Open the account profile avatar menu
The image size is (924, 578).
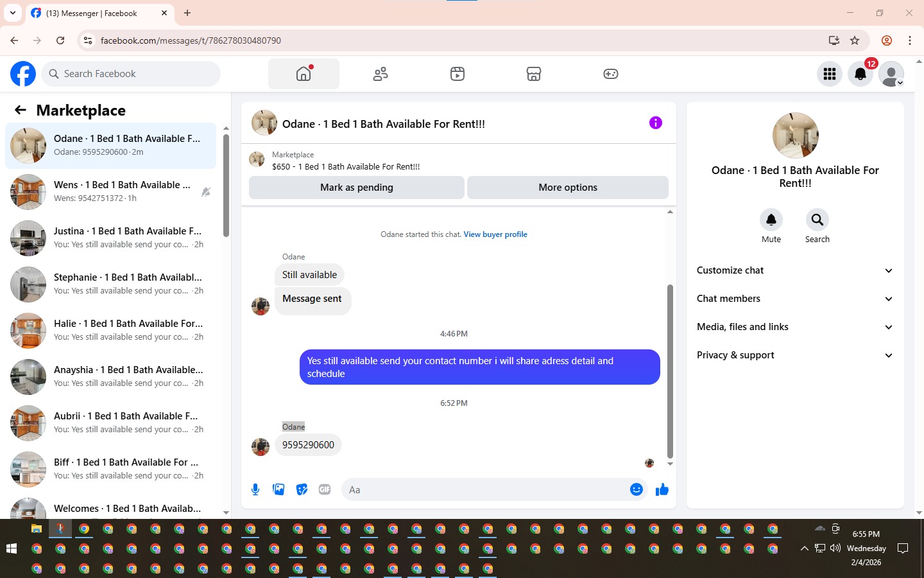[x=891, y=74]
